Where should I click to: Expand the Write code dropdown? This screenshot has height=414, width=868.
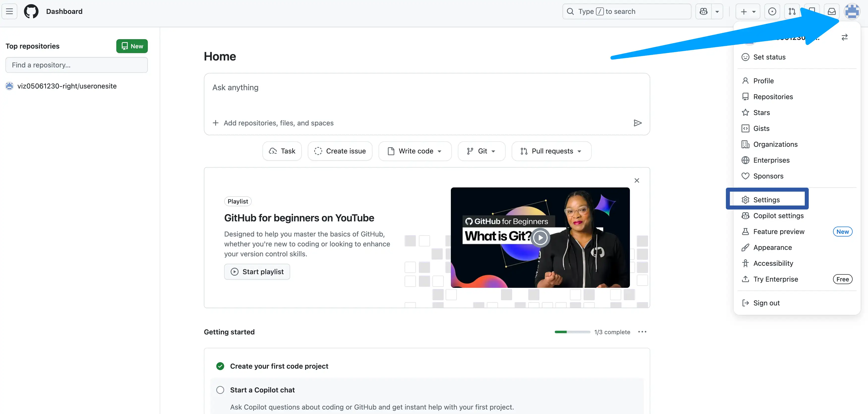pos(415,151)
